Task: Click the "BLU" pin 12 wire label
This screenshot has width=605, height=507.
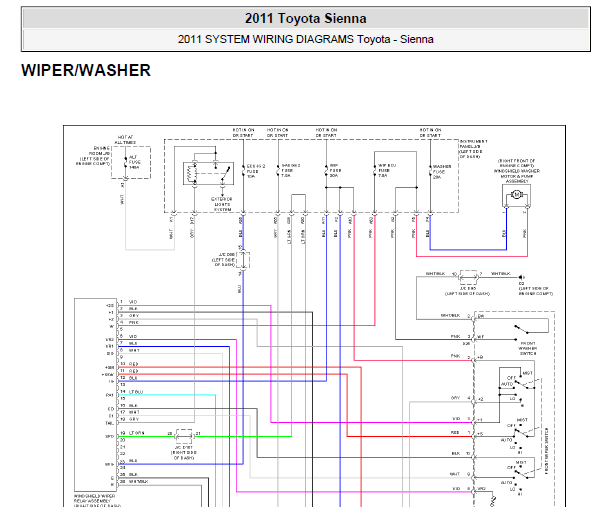Action: point(133,378)
